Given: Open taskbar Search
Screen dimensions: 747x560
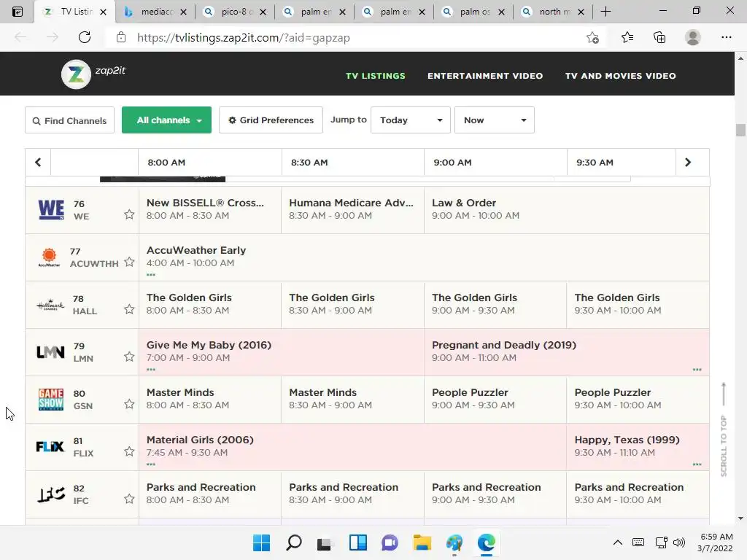Looking at the screenshot, I should (293, 542).
